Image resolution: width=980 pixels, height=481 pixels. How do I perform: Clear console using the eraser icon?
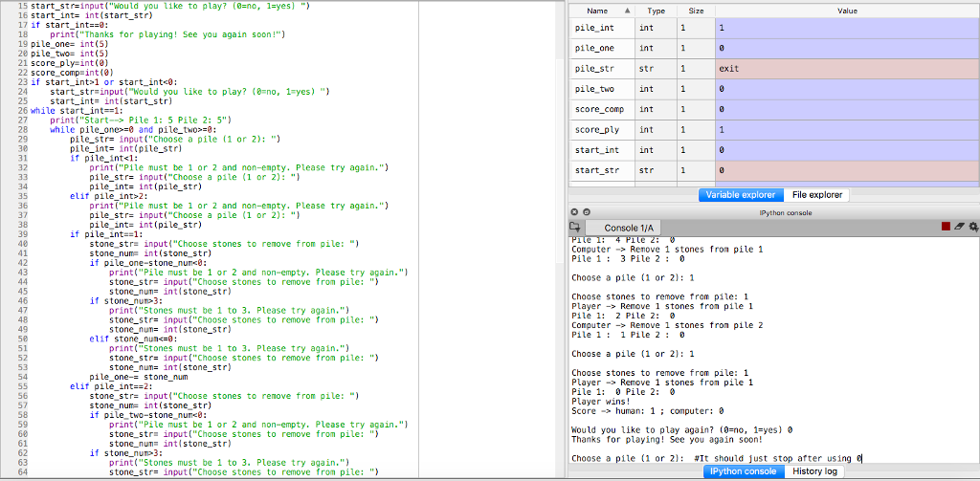click(960, 228)
